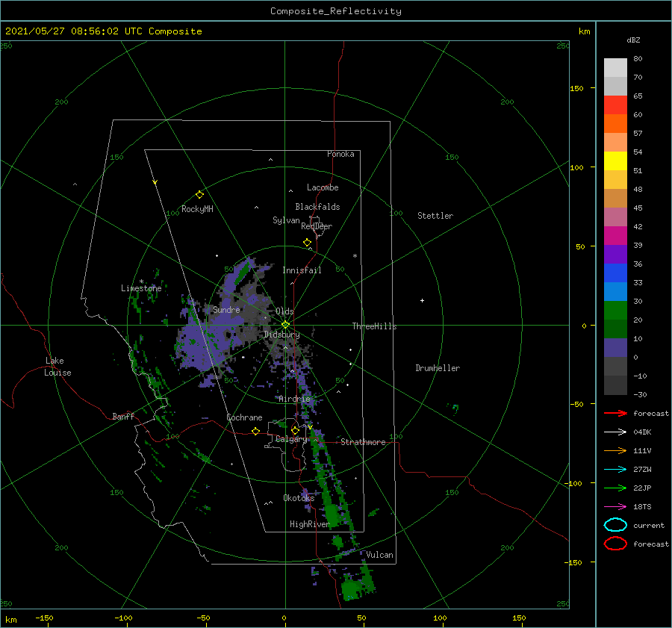
Task: Click the Ponoka city label
Action: point(340,154)
